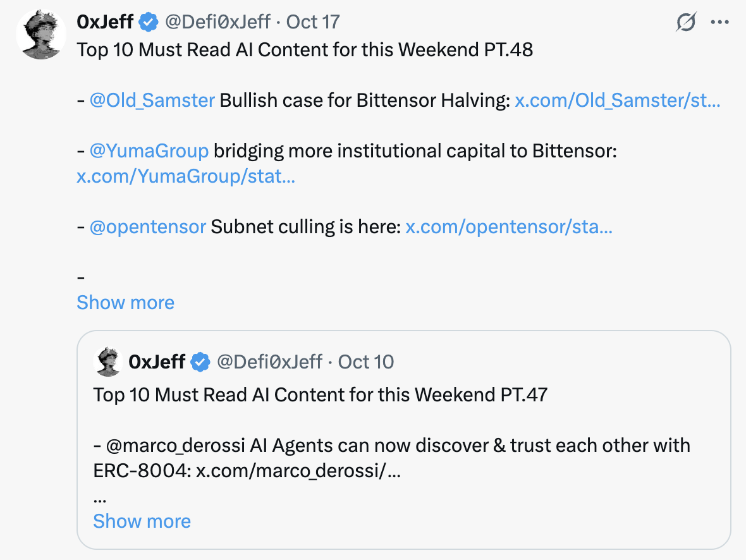The height and width of the screenshot is (560, 746).
Task: Click the Grok explain icon on the post
Action: tap(686, 22)
